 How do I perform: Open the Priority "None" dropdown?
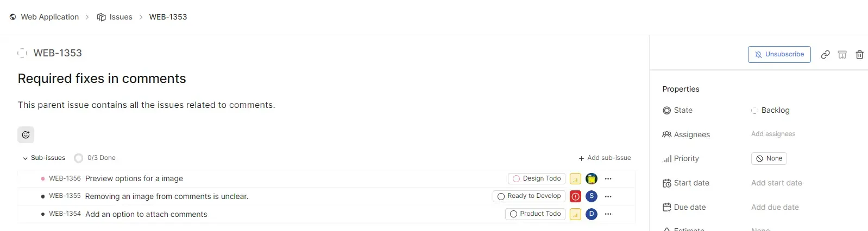coord(769,158)
